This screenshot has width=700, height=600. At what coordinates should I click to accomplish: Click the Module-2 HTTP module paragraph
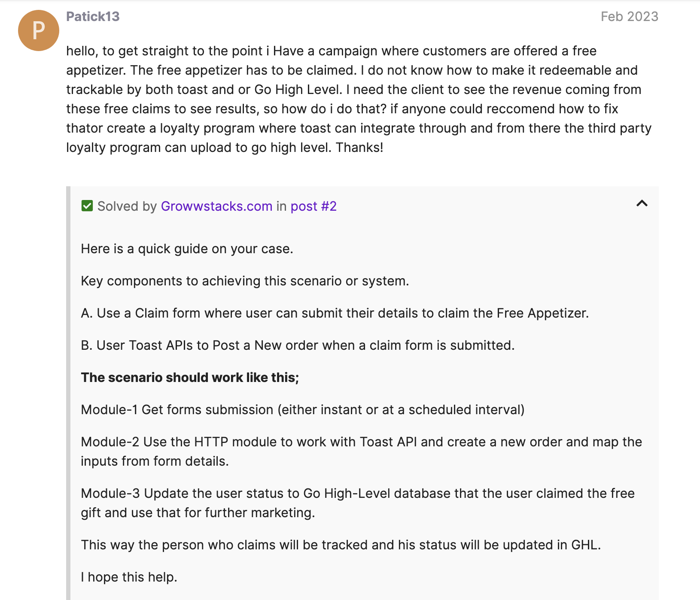point(361,452)
